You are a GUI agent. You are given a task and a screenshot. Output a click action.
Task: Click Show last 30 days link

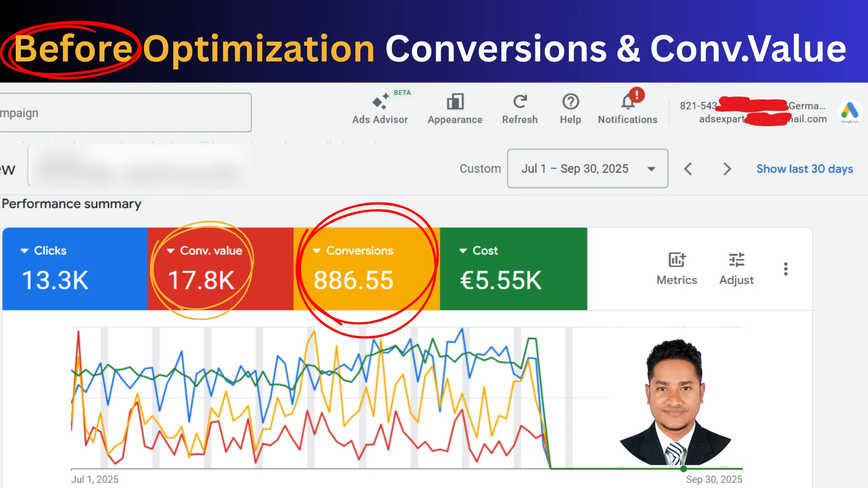click(805, 169)
